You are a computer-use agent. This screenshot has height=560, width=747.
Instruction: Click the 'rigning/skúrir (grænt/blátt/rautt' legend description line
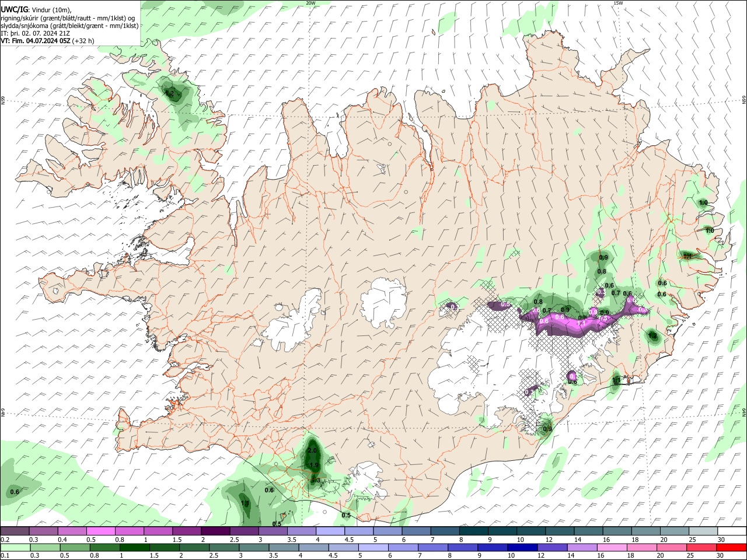click(x=68, y=17)
